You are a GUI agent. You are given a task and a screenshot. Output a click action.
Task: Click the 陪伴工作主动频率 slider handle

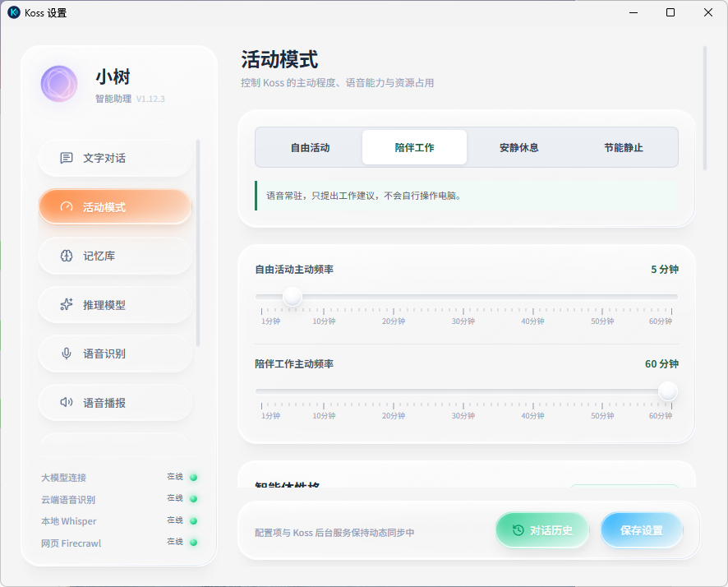(668, 391)
